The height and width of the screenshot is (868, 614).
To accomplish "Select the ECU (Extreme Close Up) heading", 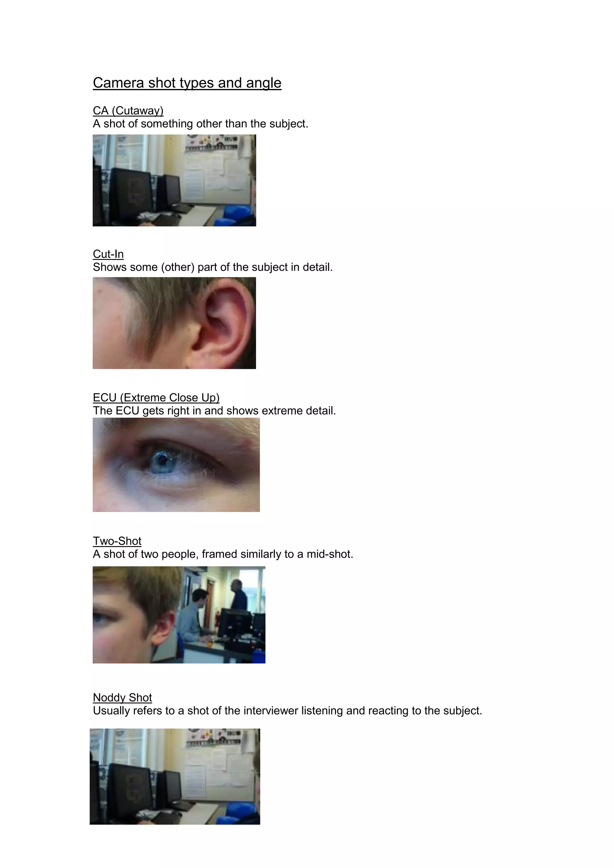I will 156,398.
